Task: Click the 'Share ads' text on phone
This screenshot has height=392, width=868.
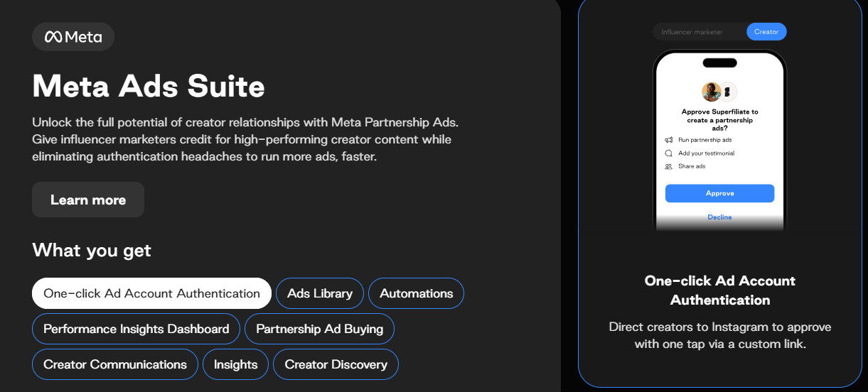Action: tap(692, 166)
